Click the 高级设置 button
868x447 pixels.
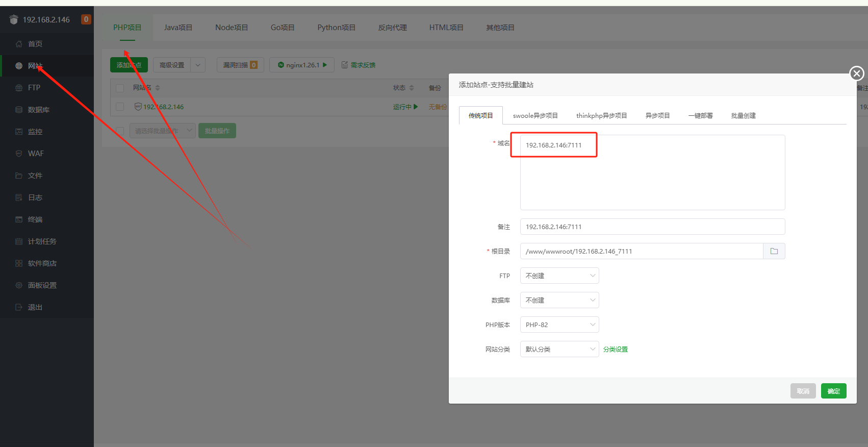pos(172,65)
